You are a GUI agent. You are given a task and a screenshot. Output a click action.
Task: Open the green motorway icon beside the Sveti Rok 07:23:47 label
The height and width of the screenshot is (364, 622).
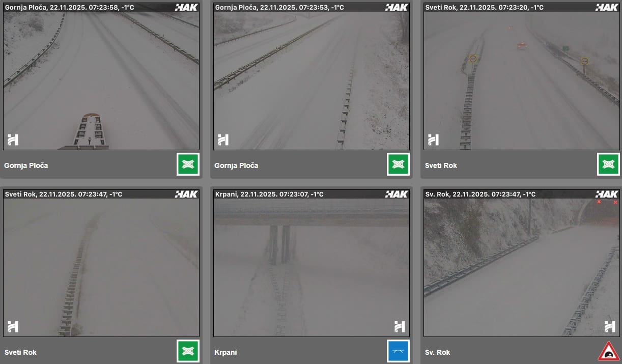click(188, 351)
